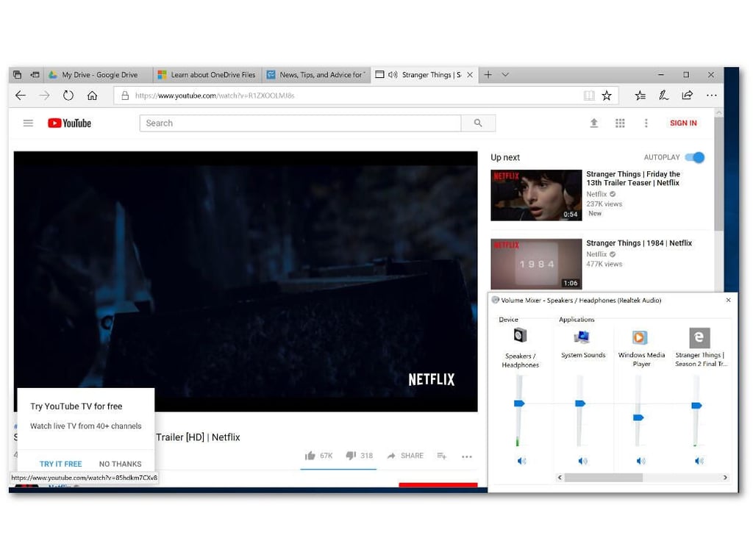Open a new tab
Image resolution: width=753 pixels, height=560 pixels.
(x=488, y=75)
